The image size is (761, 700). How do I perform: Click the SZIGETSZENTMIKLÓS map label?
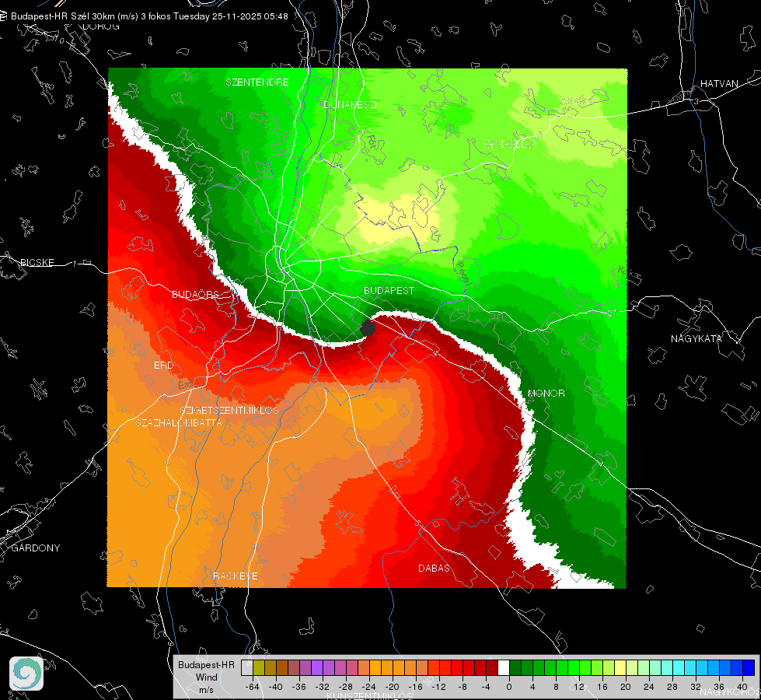point(229,410)
